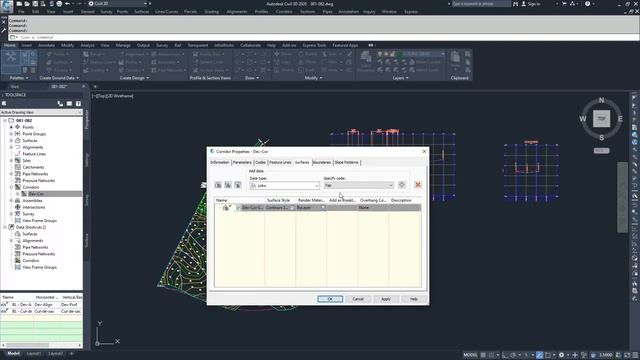Viewport: 640px width, 360px height.
Task: Click the workspace settings gear in status bar
Action: [562, 355]
